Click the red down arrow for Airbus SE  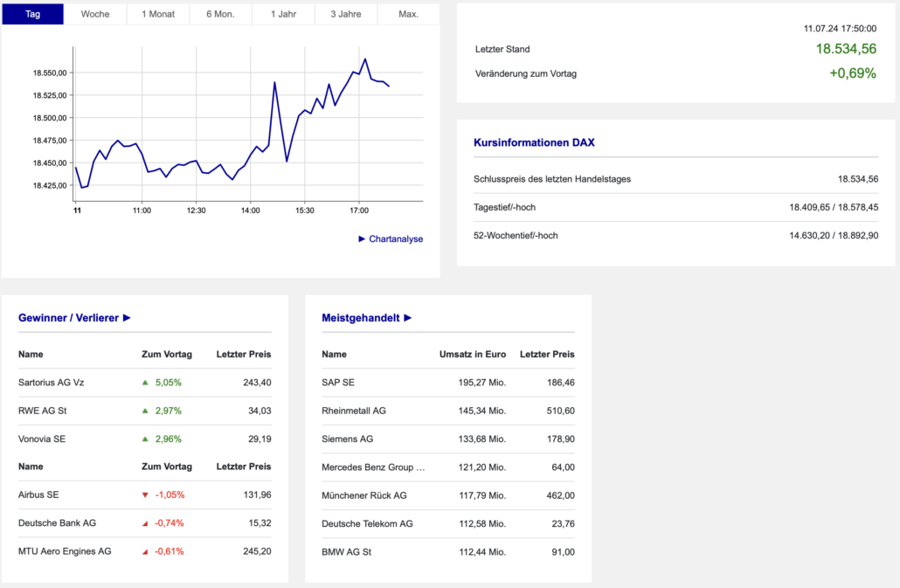click(x=145, y=495)
